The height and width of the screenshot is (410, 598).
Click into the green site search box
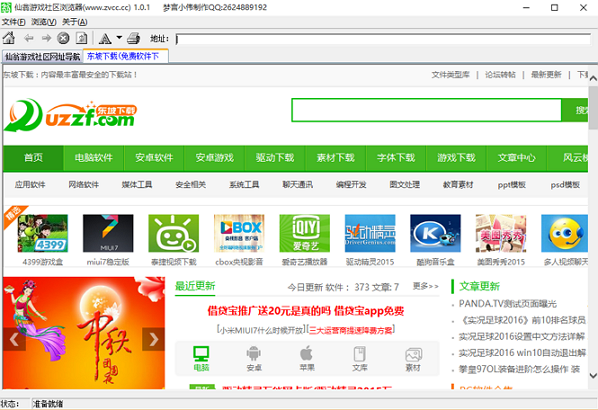pos(426,110)
